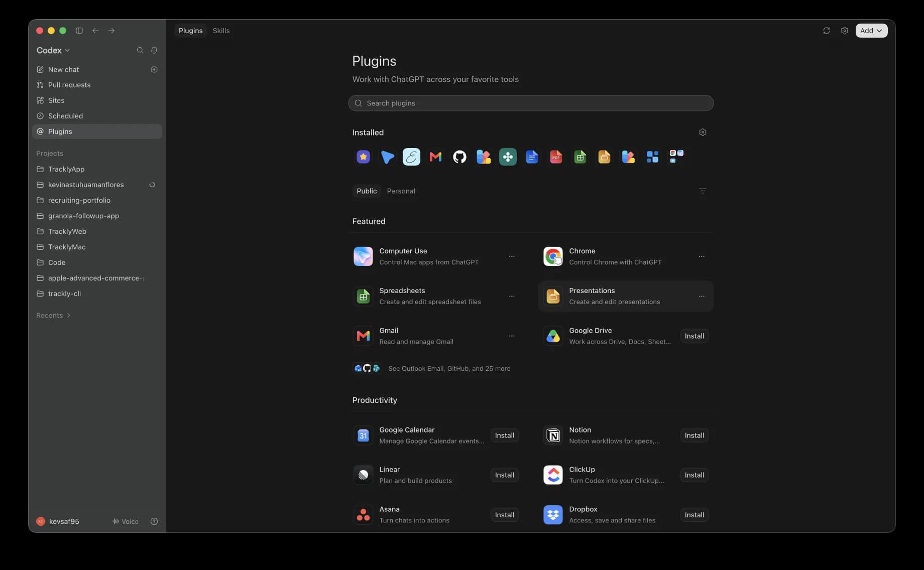Open more options for Computer Use

512,256
